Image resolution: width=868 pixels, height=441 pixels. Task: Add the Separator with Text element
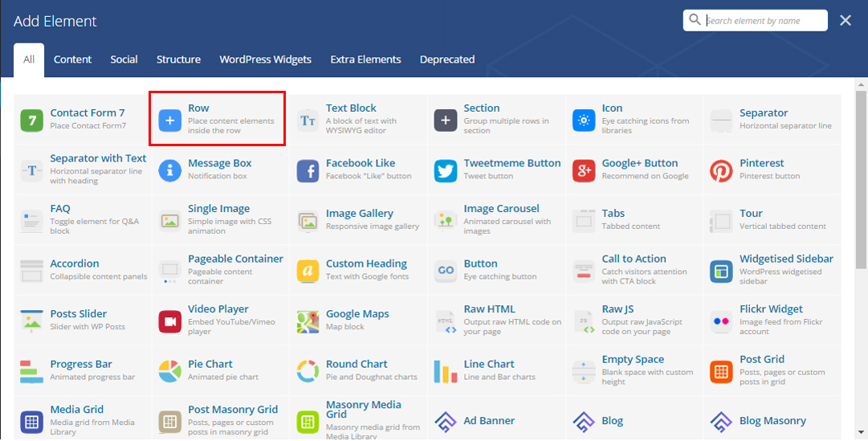(x=83, y=169)
